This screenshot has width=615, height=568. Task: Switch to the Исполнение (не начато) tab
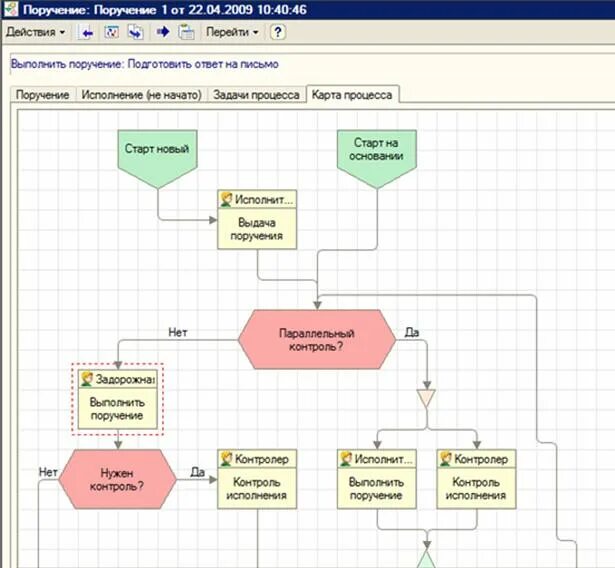point(141,95)
